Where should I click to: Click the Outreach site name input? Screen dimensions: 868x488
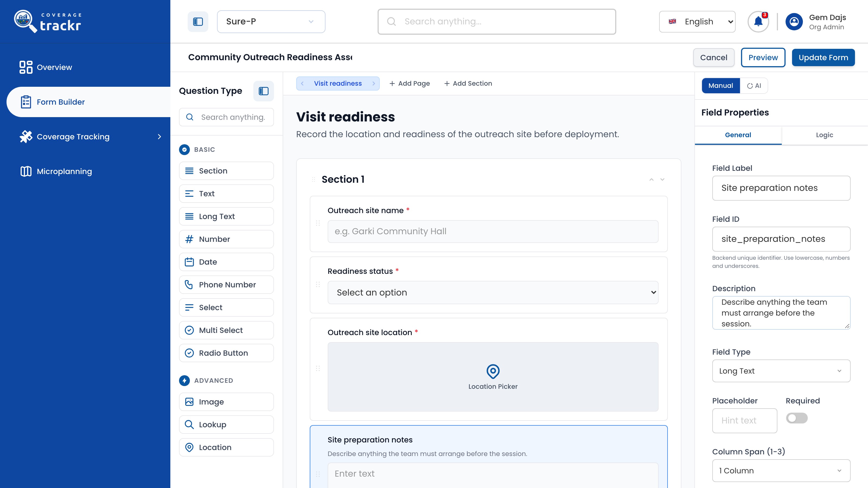click(x=493, y=231)
